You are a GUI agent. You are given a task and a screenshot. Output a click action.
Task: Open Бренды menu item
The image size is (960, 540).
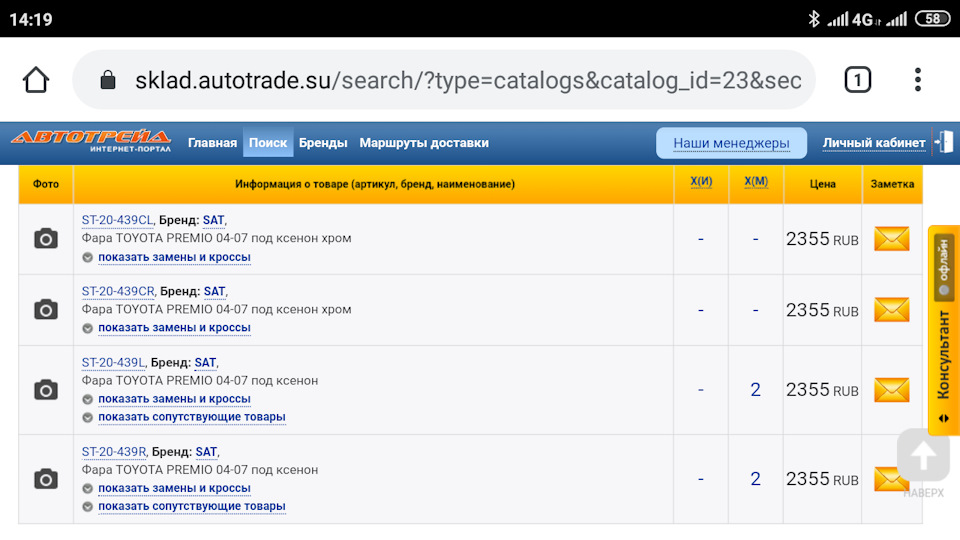point(323,143)
